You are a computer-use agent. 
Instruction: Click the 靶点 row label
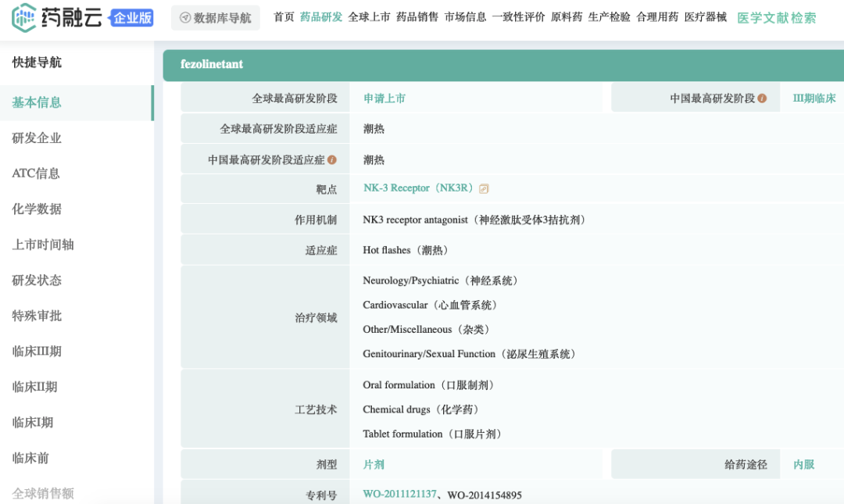(x=326, y=190)
